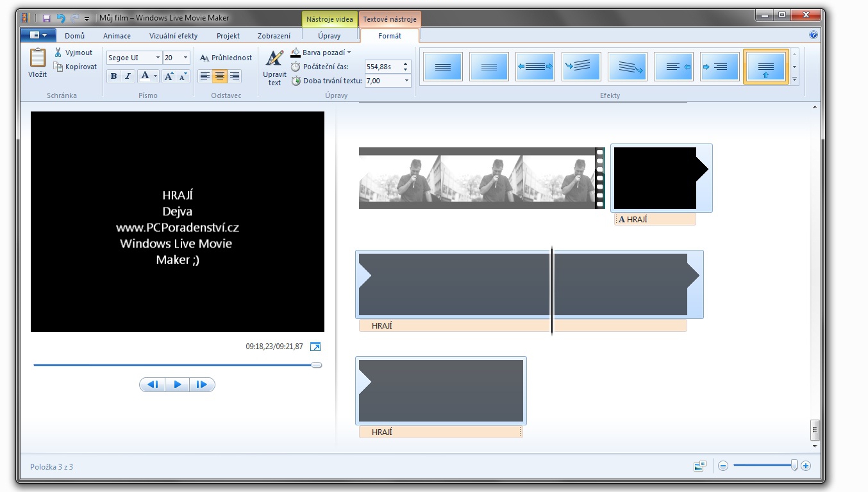Undo last action in quick access toolbar
Screen dimensions: 868x492
[61, 18]
